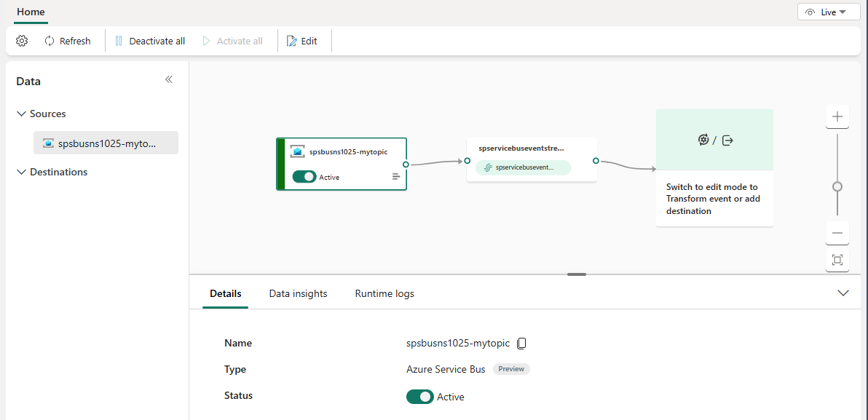Viewport: 868px width, 420px height.
Task: Toggle Active switch on the source node
Action: 304,176
